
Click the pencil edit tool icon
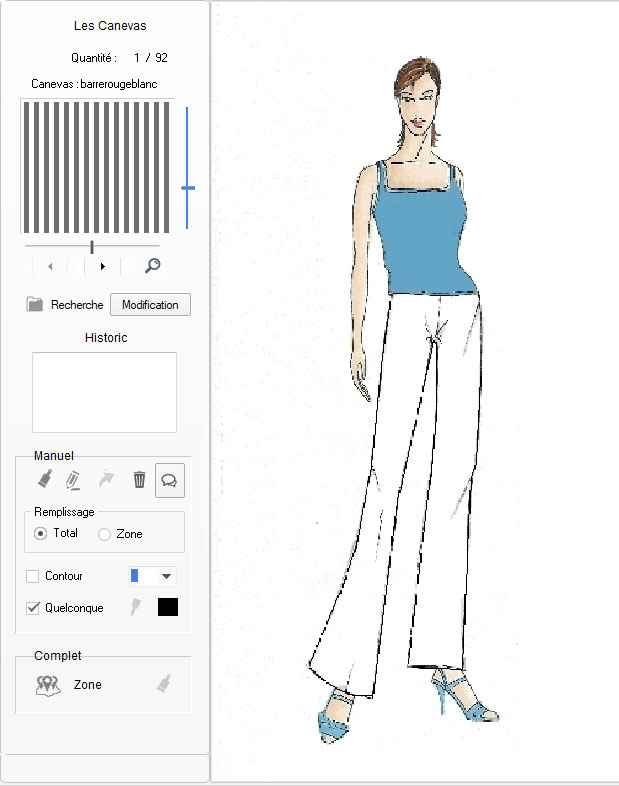[73, 480]
